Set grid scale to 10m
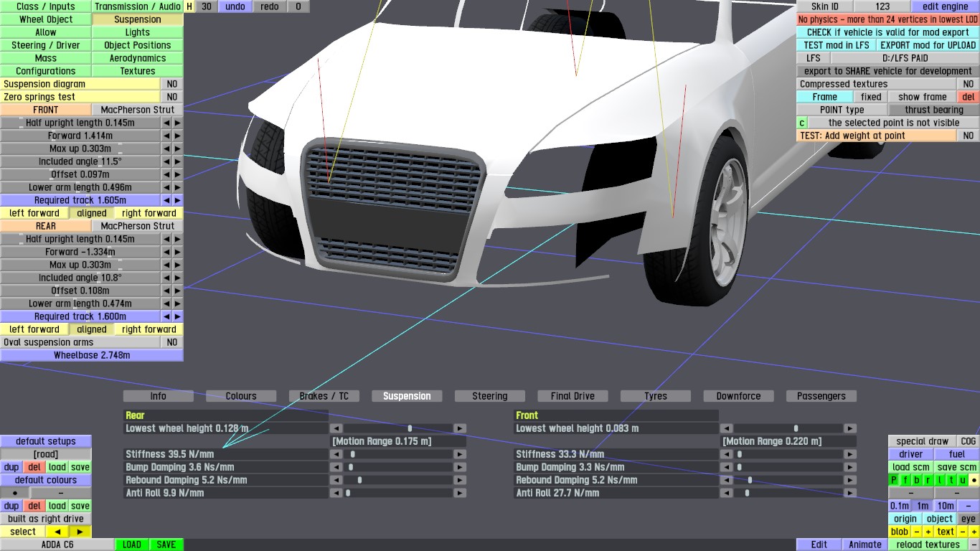 (x=946, y=506)
